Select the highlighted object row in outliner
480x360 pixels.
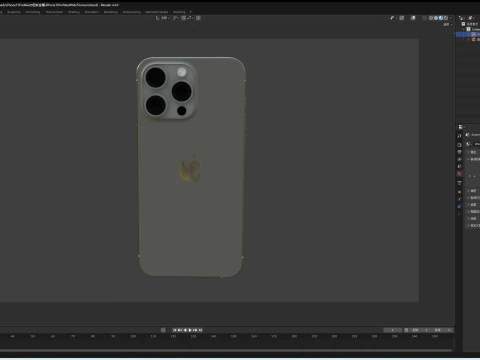[x=468, y=34]
